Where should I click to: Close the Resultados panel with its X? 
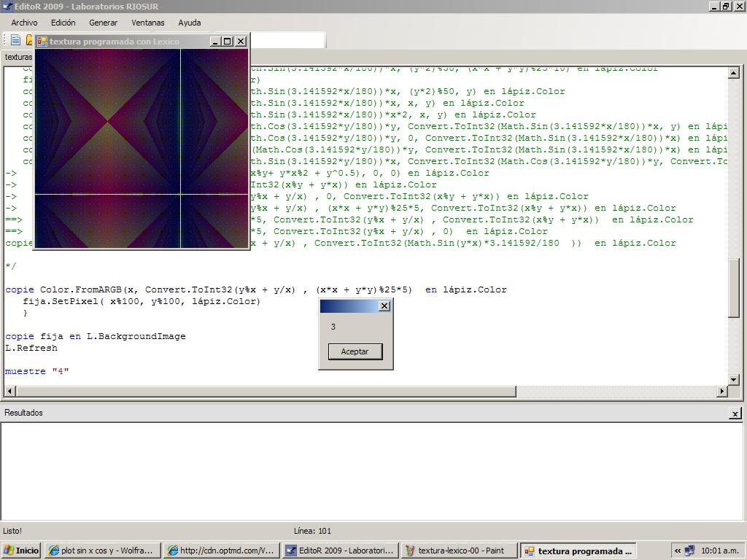click(x=735, y=413)
